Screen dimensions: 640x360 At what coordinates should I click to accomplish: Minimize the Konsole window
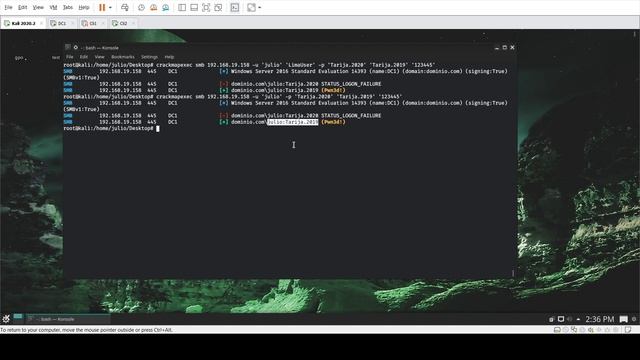[x=497, y=48]
